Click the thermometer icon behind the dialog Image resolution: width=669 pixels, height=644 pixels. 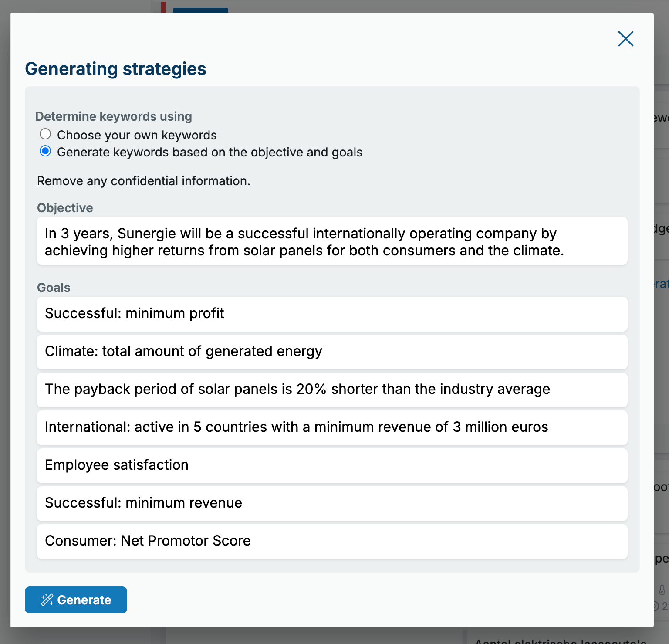pyautogui.click(x=662, y=590)
